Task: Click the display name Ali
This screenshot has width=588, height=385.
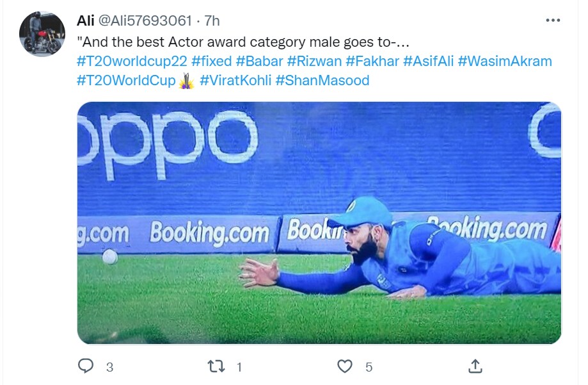Action: pyautogui.click(x=85, y=20)
